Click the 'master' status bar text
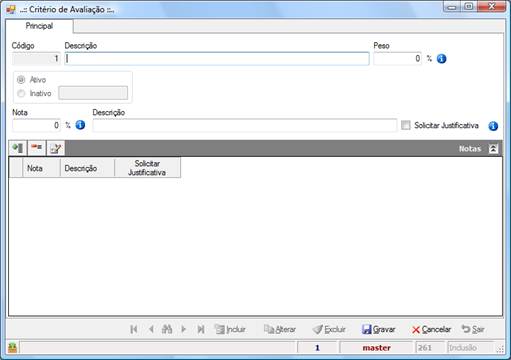This screenshot has height=360, width=511. [x=377, y=348]
